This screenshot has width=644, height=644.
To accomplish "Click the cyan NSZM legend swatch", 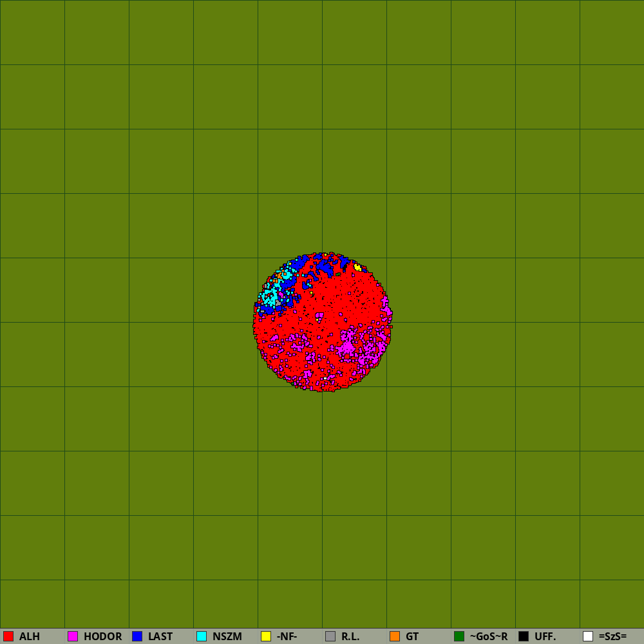I will click(x=202, y=636).
